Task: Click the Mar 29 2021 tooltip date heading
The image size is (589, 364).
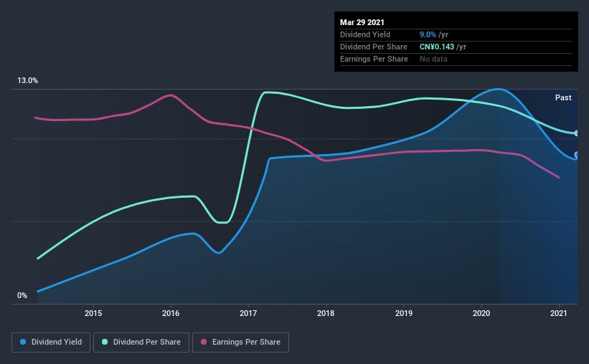Action: click(x=362, y=22)
